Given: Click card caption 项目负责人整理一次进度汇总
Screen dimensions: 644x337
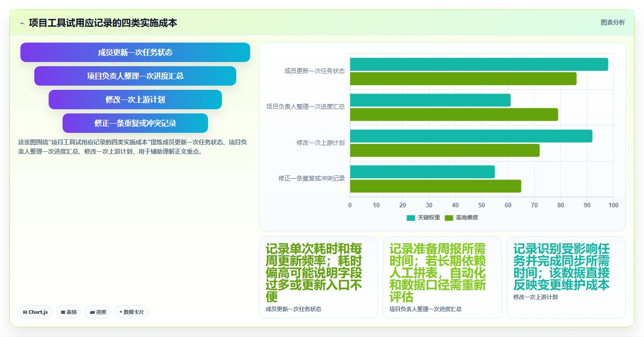Looking at the screenshot, I should pyautogui.click(x=425, y=309).
